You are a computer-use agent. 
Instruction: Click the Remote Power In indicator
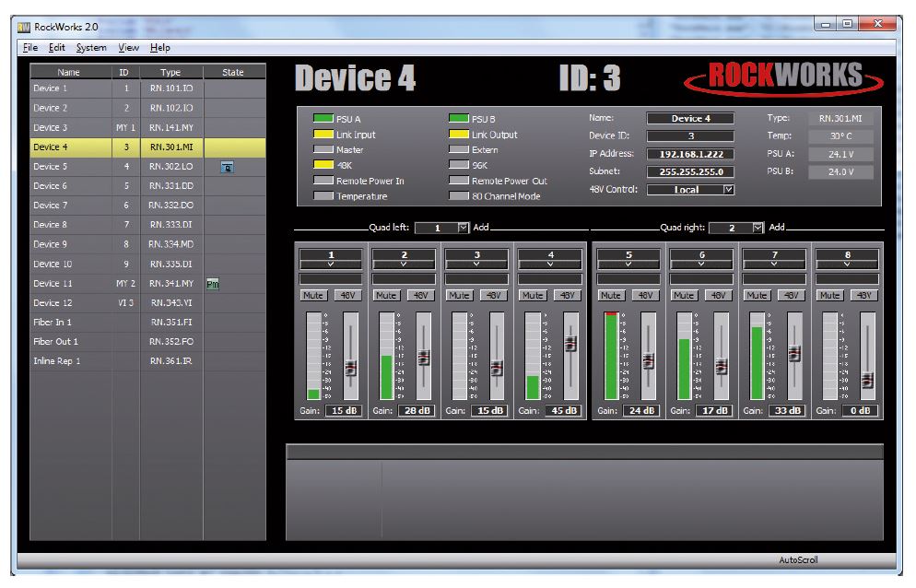pyautogui.click(x=323, y=182)
